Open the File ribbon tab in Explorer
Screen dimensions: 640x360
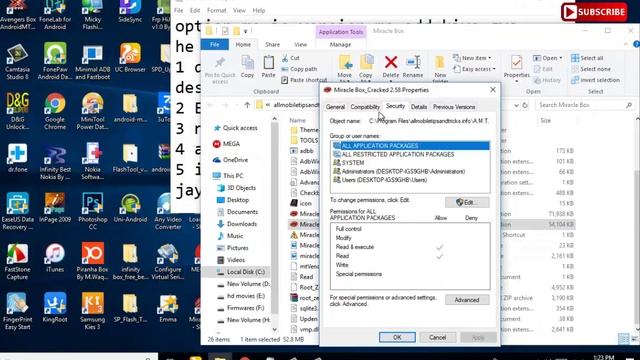tap(215, 44)
